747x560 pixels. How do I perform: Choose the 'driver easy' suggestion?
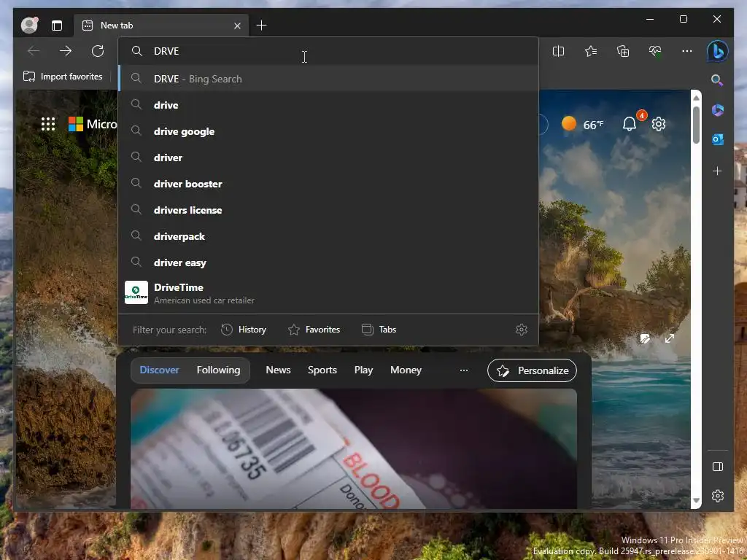329,262
